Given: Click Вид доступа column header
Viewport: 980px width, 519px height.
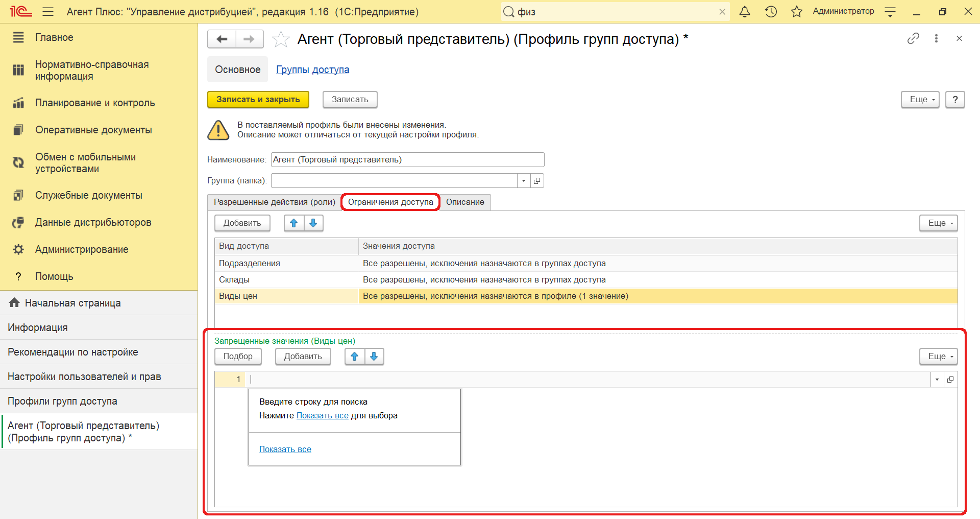Looking at the screenshot, I should click(286, 246).
